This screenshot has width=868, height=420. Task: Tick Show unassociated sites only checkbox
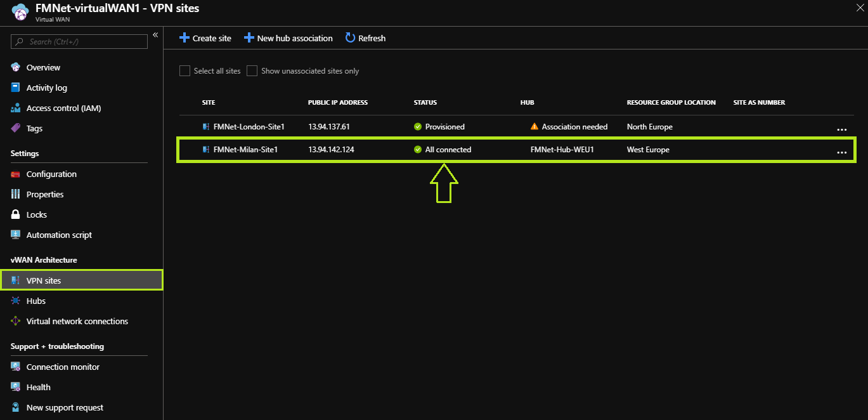[252, 71]
